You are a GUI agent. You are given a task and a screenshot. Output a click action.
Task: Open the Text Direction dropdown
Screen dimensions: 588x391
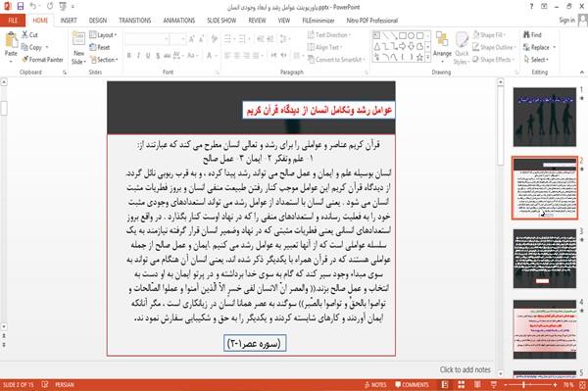point(329,35)
